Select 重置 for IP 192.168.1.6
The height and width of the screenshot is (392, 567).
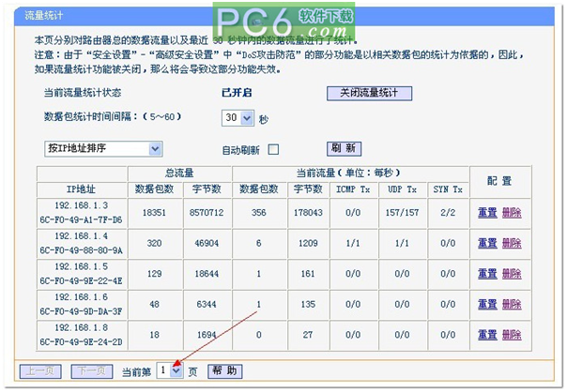pyautogui.click(x=487, y=303)
